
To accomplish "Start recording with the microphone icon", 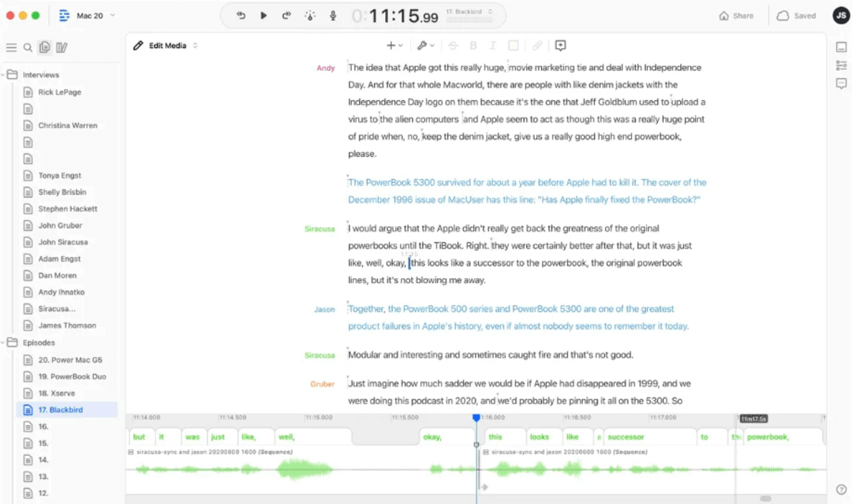I will 333,15.
